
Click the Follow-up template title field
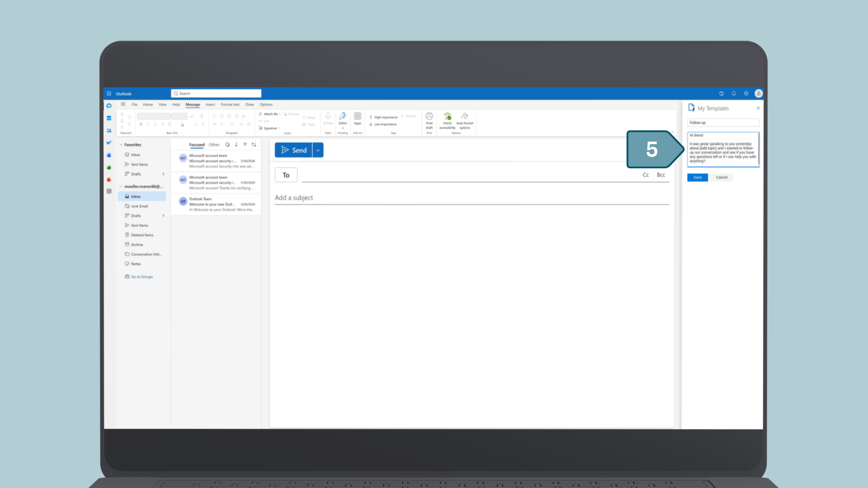click(723, 123)
